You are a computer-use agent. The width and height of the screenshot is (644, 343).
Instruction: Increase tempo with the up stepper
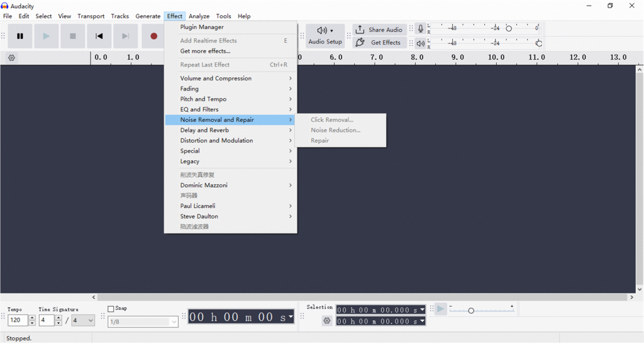(32, 318)
